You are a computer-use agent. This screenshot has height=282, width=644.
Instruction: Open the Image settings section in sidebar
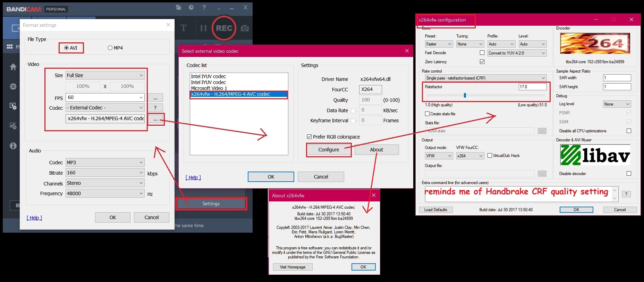tap(13, 126)
